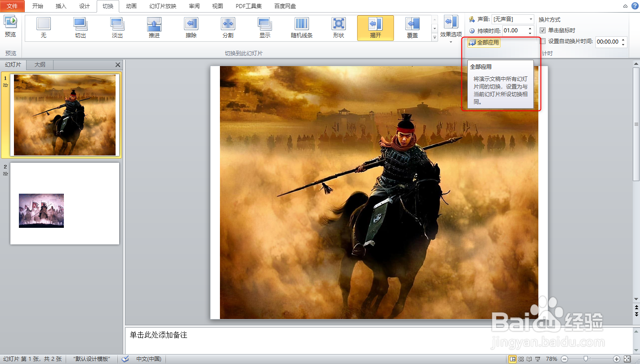640x364 pixels.
Task: Open 效果选项 effect options
Action: pyautogui.click(x=451, y=29)
